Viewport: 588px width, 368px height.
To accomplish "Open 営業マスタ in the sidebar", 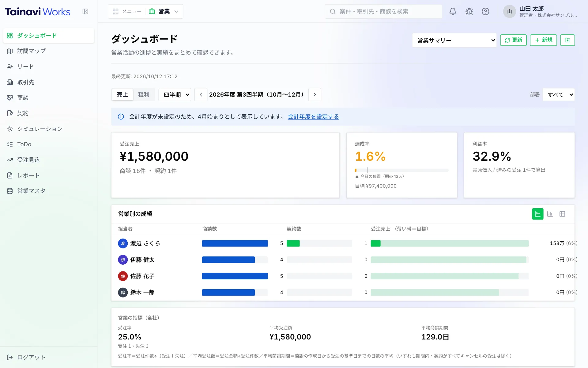I will [x=49, y=191].
